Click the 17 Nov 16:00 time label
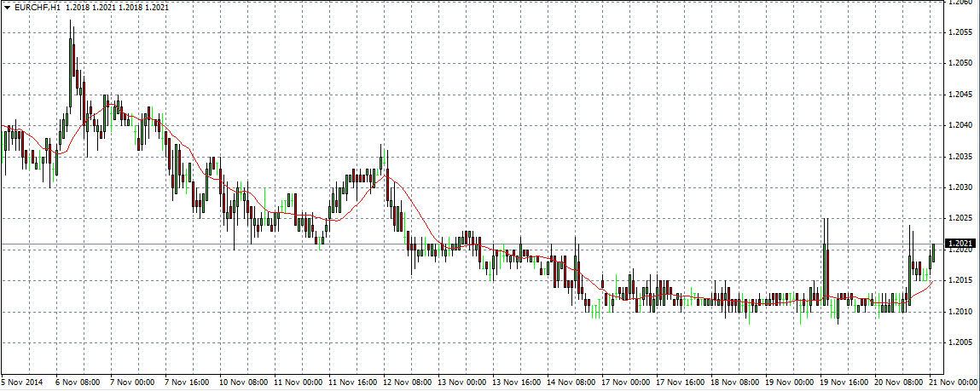 681,381
